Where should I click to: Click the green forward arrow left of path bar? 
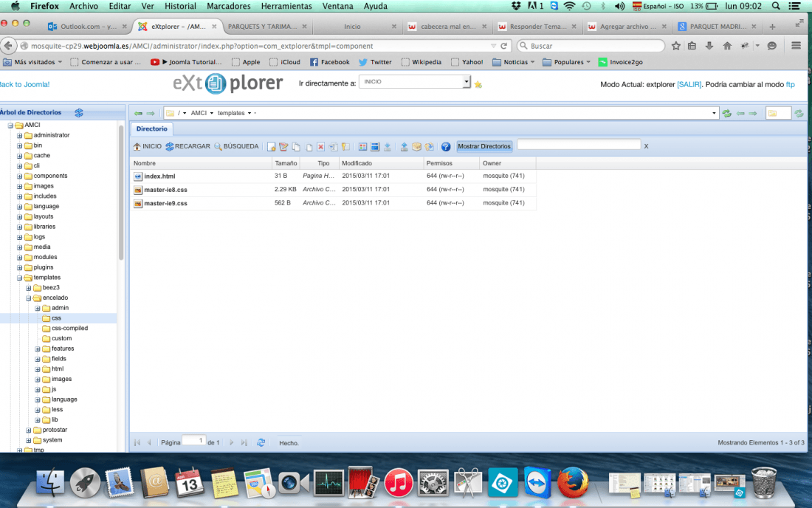[151, 113]
